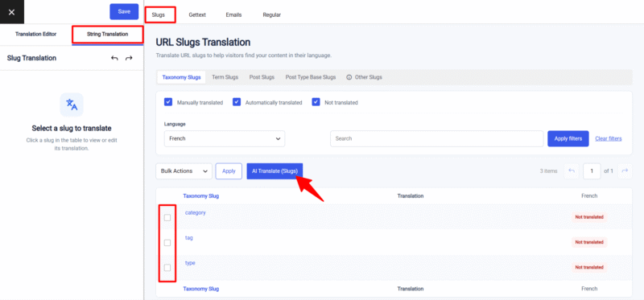
Task: Click the page number field
Action: pos(592,171)
